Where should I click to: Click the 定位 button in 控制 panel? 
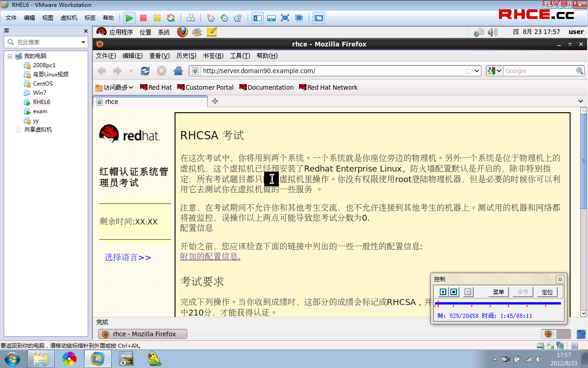pyautogui.click(x=547, y=292)
